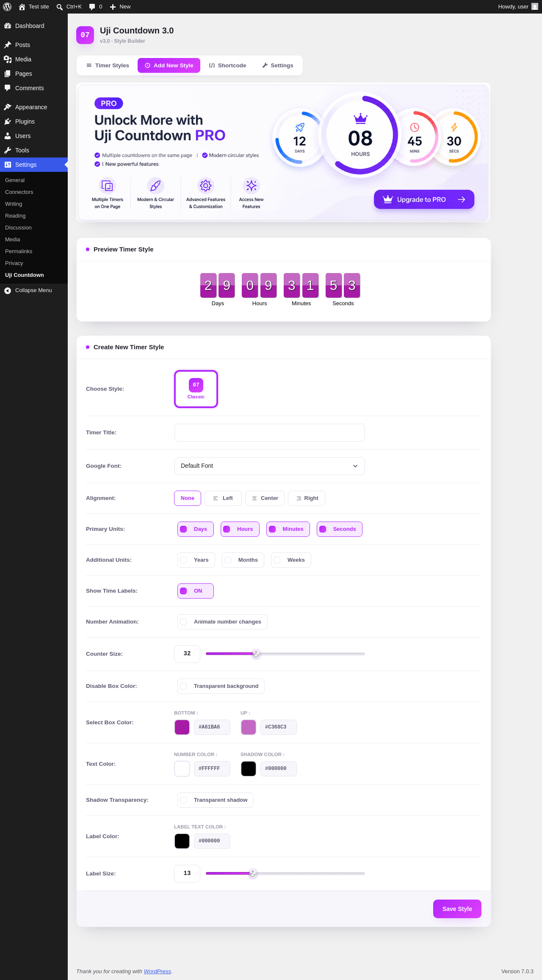Click the user avatar next to Howdy
The width and height of the screenshot is (542, 980).
(535, 7)
